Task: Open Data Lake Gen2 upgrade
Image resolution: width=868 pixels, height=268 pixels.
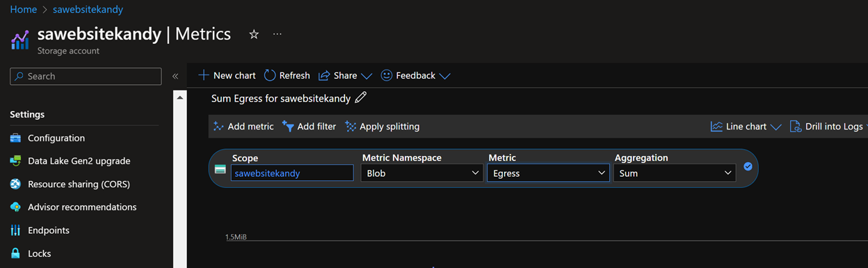Action: pyautogui.click(x=79, y=161)
